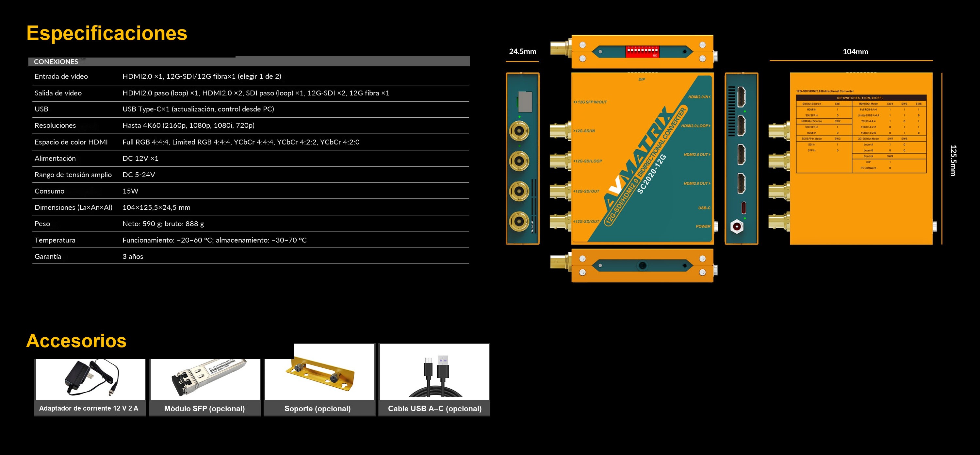The height and width of the screenshot is (455, 980).
Task: Click the "POWER" label on the device face
Action: click(x=703, y=226)
